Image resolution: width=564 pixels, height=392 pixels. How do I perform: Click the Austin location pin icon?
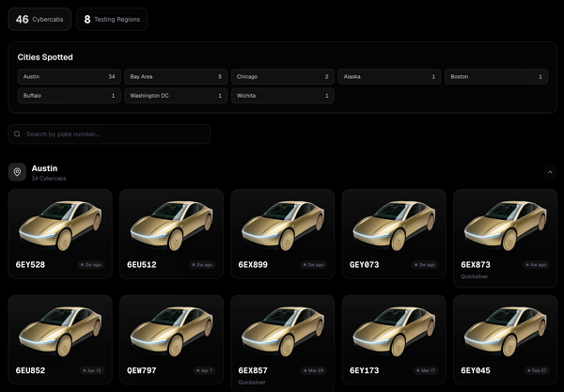(x=17, y=172)
